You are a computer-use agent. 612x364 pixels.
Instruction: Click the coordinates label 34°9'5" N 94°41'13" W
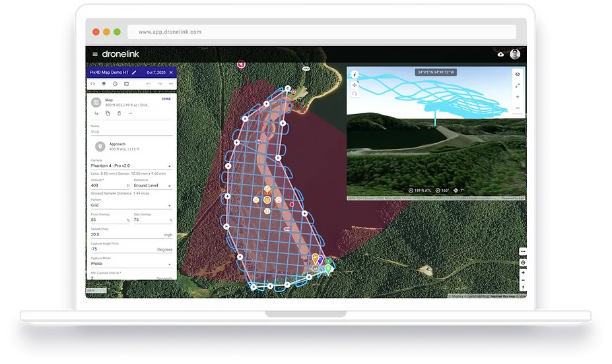tap(436, 73)
